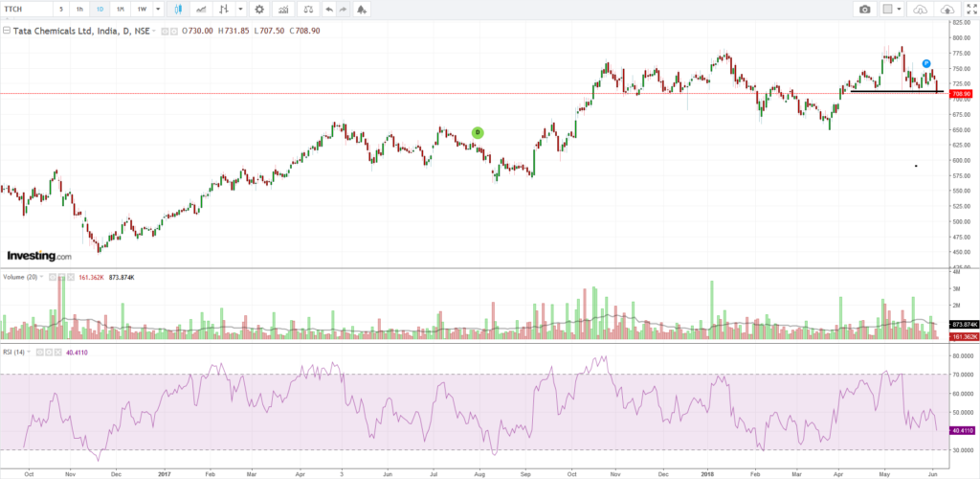Screen dimensions: 980x479
Task: Save chart layout to cloud
Action: click(x=947, y=10)
